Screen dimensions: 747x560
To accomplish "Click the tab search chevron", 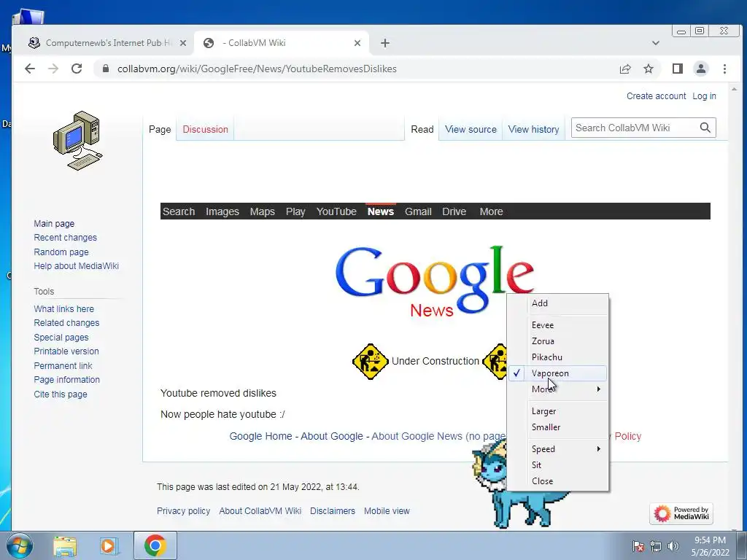I will point(656,43).
